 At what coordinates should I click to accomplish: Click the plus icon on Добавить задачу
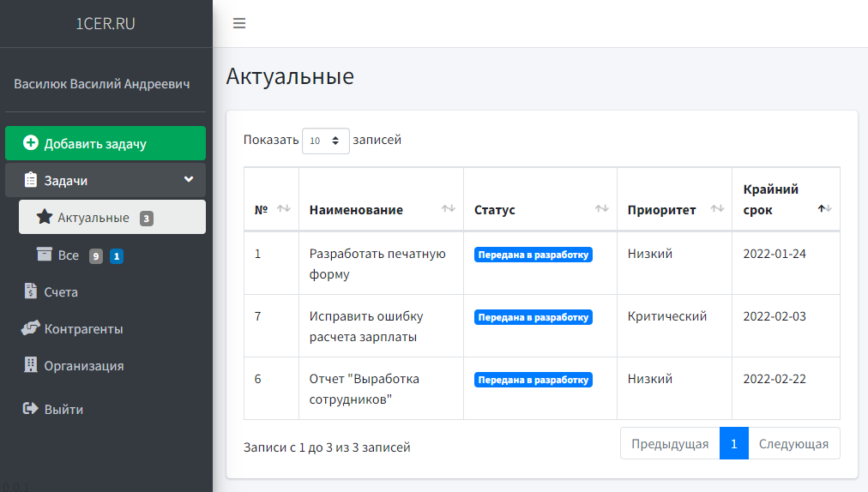tap(31, 143)
